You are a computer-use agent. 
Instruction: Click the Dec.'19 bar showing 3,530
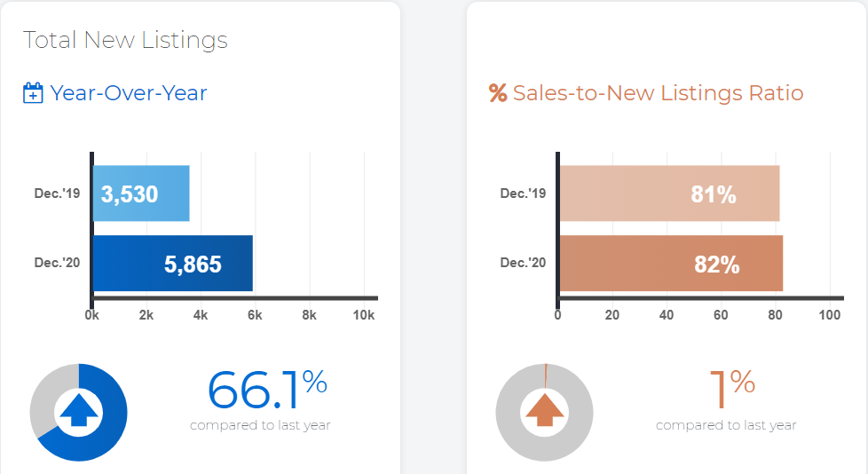coord(141,194)
